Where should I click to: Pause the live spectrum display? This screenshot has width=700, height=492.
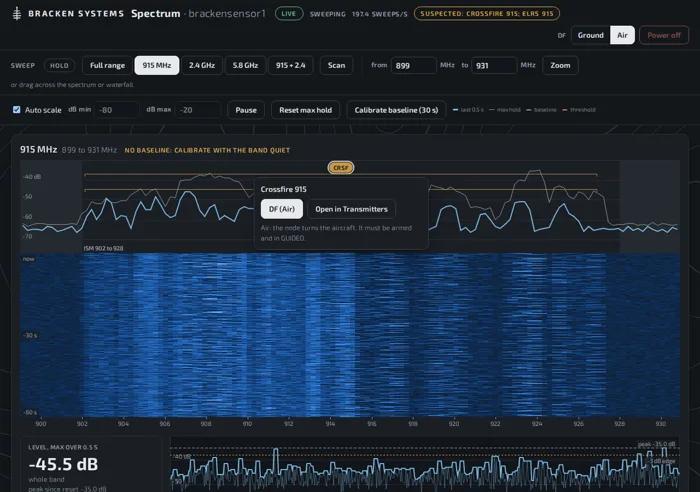[x=246, y=110]
